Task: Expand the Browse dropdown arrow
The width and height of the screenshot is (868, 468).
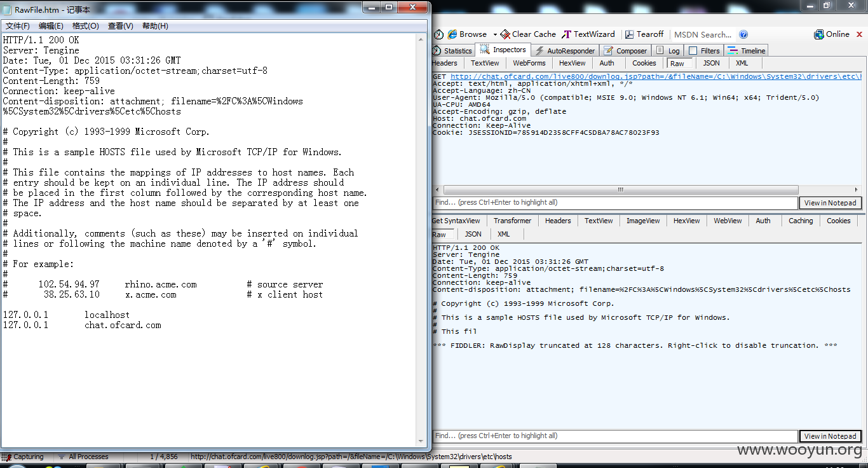Action: point(495,35)
